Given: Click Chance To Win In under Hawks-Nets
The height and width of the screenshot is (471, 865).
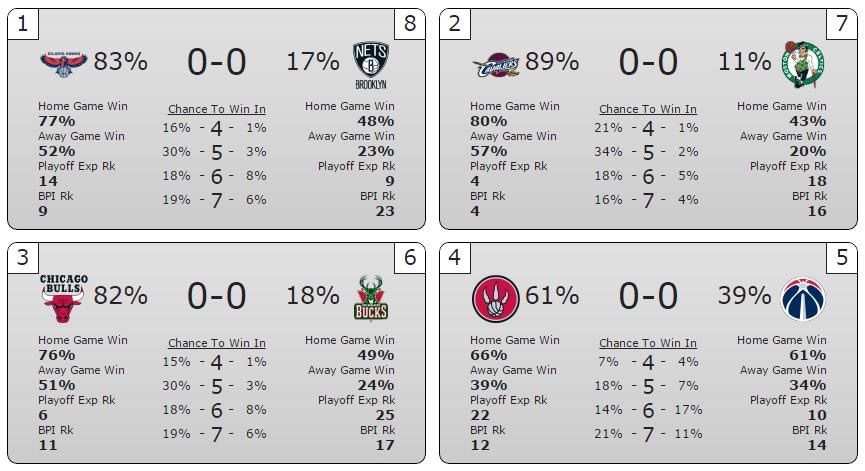Looking at the screenshot, I should 217,109.
